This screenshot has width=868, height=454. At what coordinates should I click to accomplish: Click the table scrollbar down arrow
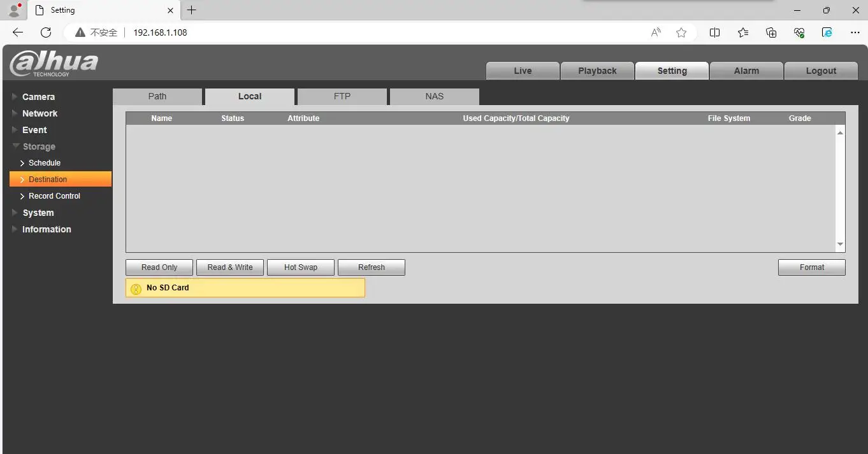[x=840, y=245]
